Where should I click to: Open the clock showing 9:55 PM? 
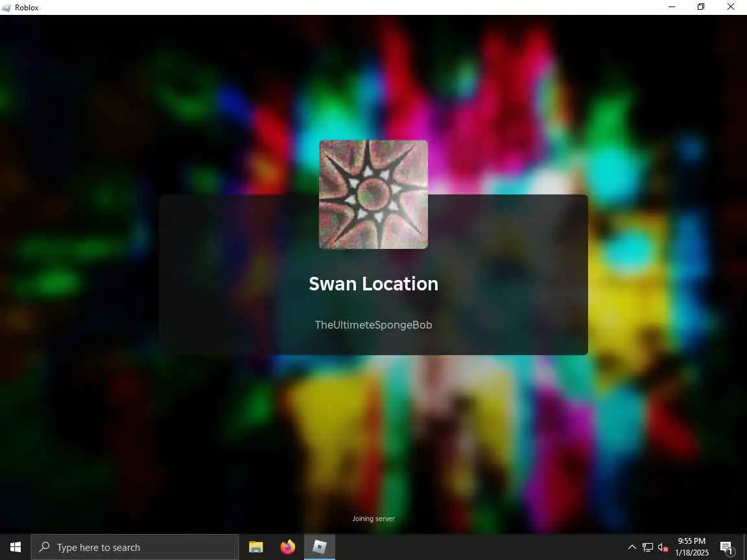[692, 547]
